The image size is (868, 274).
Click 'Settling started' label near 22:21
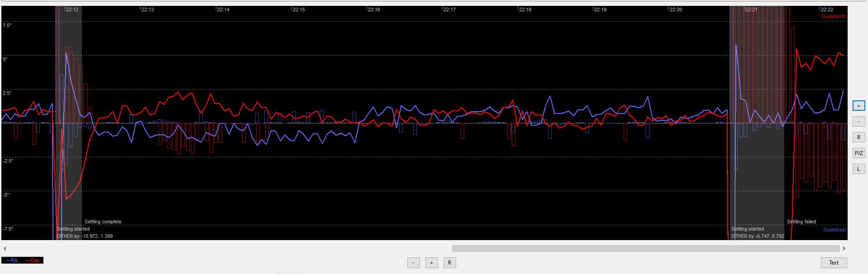[748, 229]
